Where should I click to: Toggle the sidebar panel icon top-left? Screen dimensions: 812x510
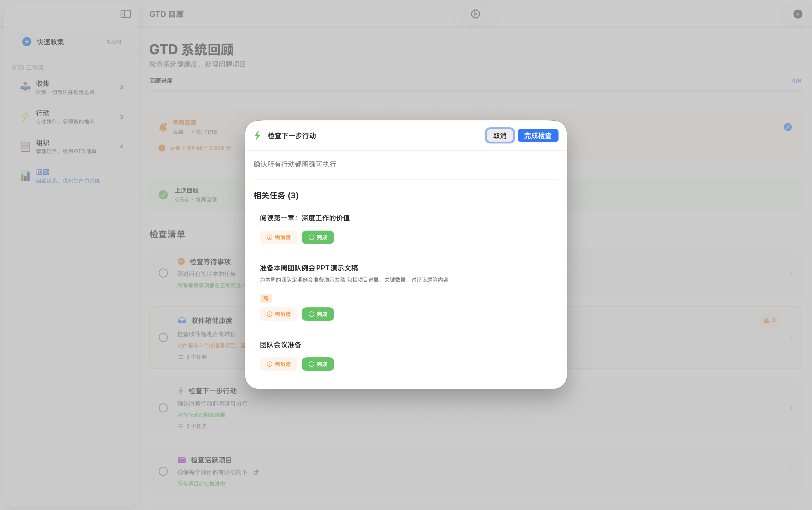[125, 14]
